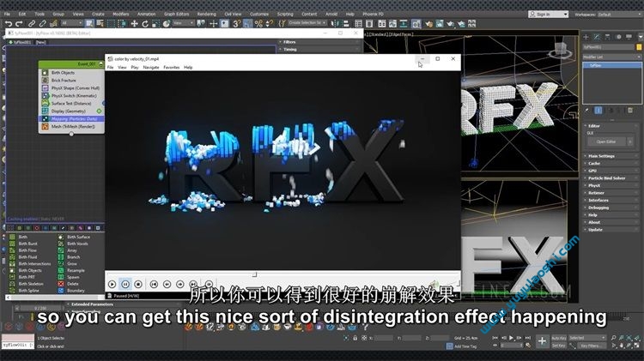Click the media player seek bar
Screen dimensions: 644x361
point(283,274)
